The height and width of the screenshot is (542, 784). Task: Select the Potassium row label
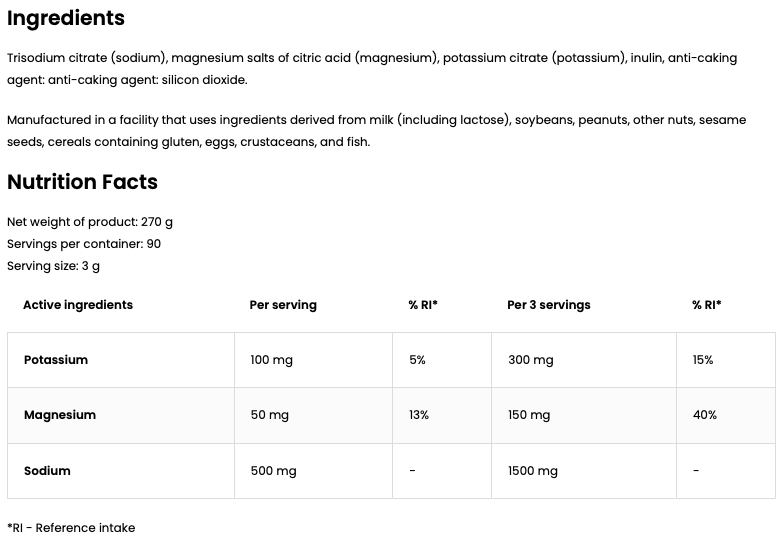[56, 360]
